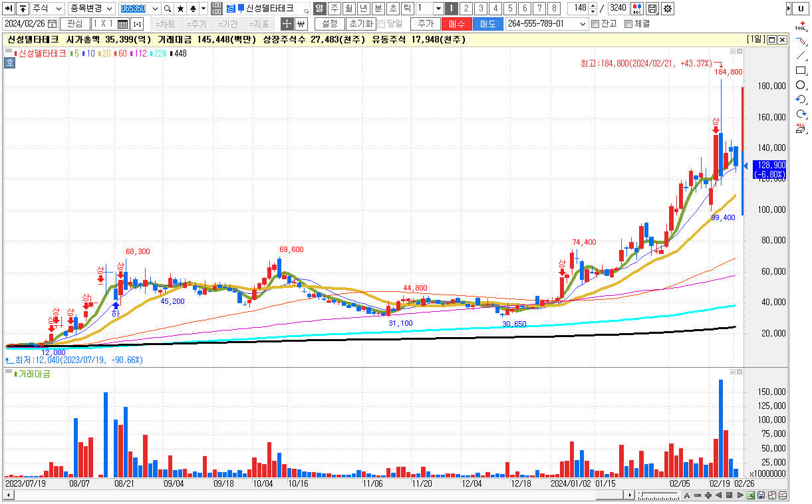Click the letter A icon in bottom toolbar
Screen dimensions: 812x504
687,495
